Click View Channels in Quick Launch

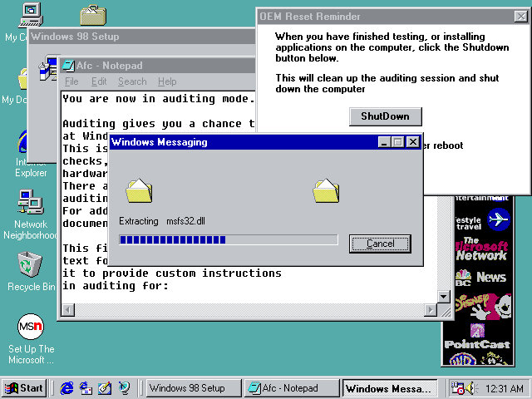124,388
